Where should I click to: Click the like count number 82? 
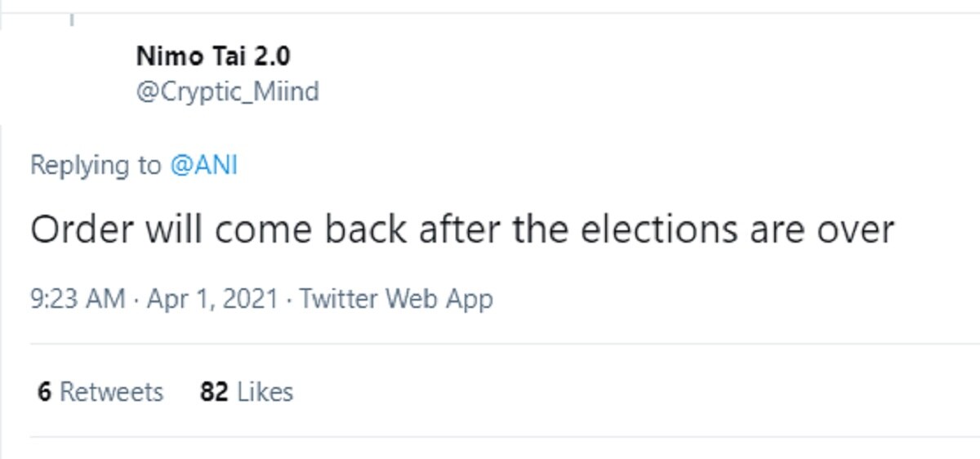(x=214, y=392)
